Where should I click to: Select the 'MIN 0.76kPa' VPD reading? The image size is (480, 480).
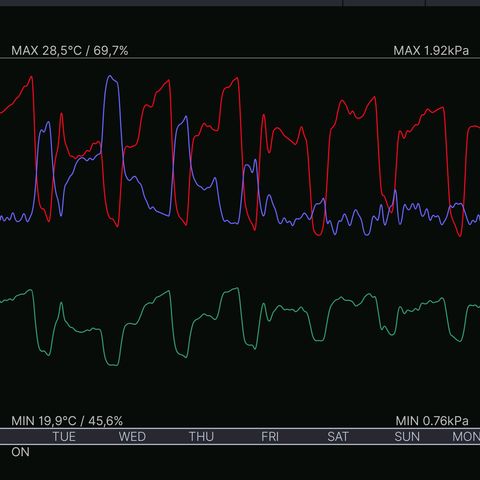pos(432,421)
